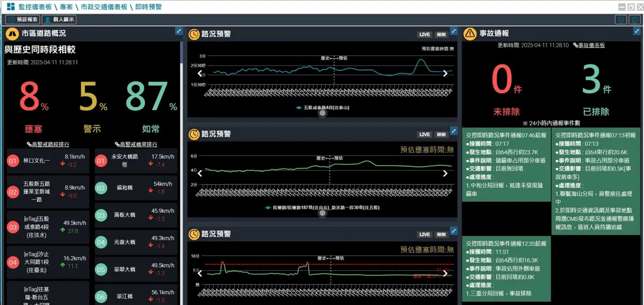Maximize the first 路況預警 chart panel
Viewport: 644px width, 305px height.
click(x=453, y=31)
